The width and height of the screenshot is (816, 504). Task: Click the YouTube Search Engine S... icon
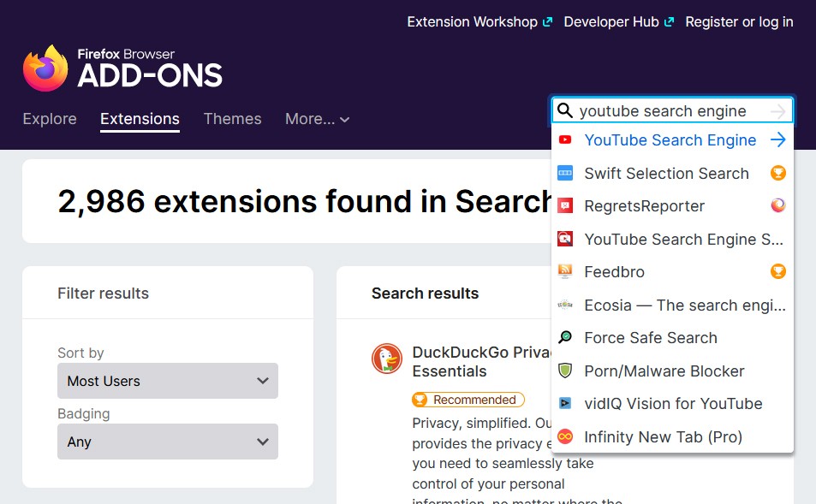565,239
